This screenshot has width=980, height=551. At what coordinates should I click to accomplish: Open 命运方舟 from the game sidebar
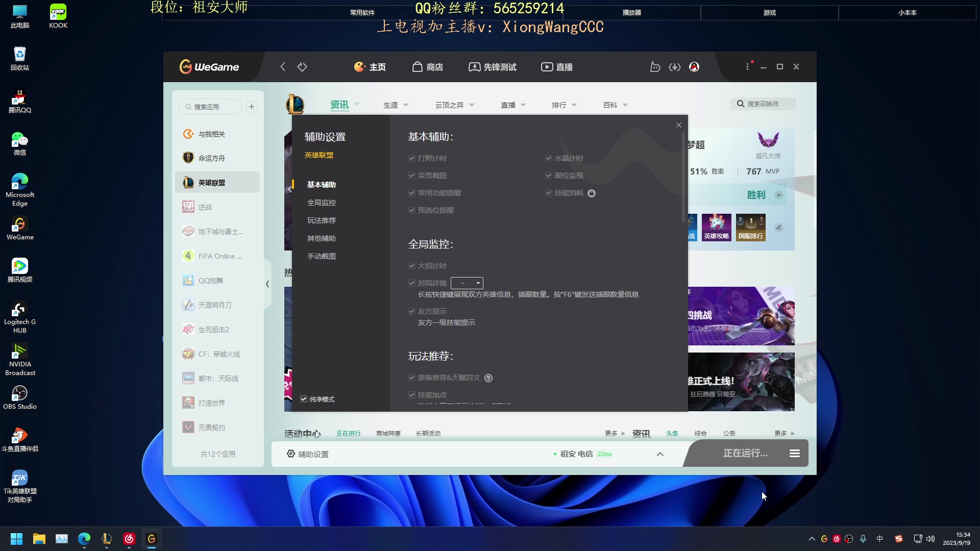(x=211, y=158)
